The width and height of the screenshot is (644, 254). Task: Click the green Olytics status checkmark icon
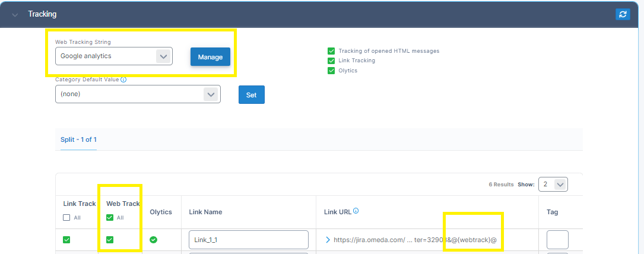coord(153,240)
